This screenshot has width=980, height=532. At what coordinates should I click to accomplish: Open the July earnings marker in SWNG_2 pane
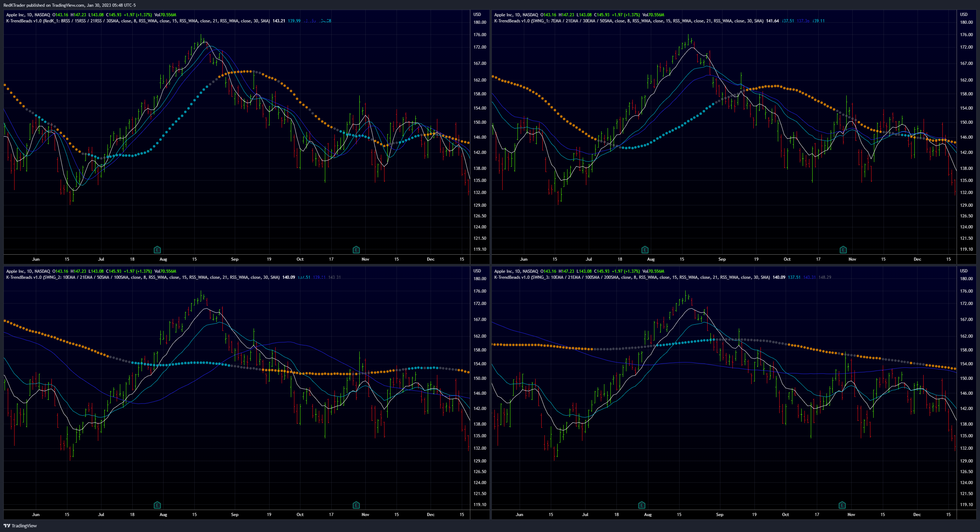pyautogui.click(x=157, y=505)
